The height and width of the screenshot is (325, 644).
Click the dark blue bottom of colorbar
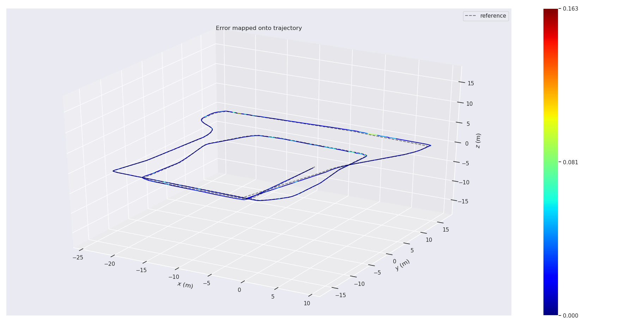pos(551,313)
